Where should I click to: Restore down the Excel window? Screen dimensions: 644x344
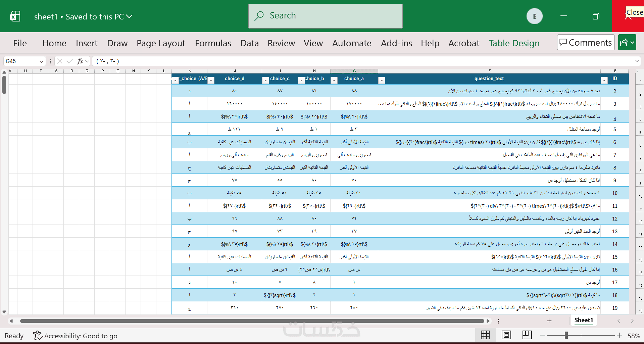596,16
